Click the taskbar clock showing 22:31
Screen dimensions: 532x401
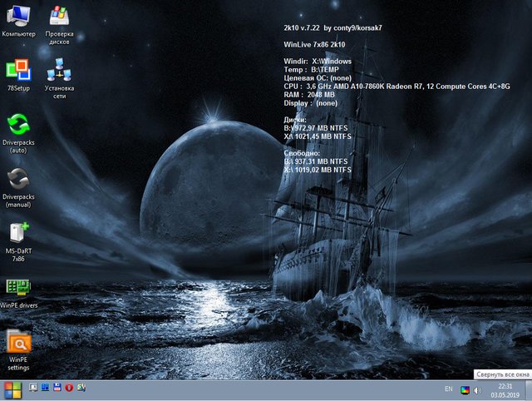[x=505, y=390]
